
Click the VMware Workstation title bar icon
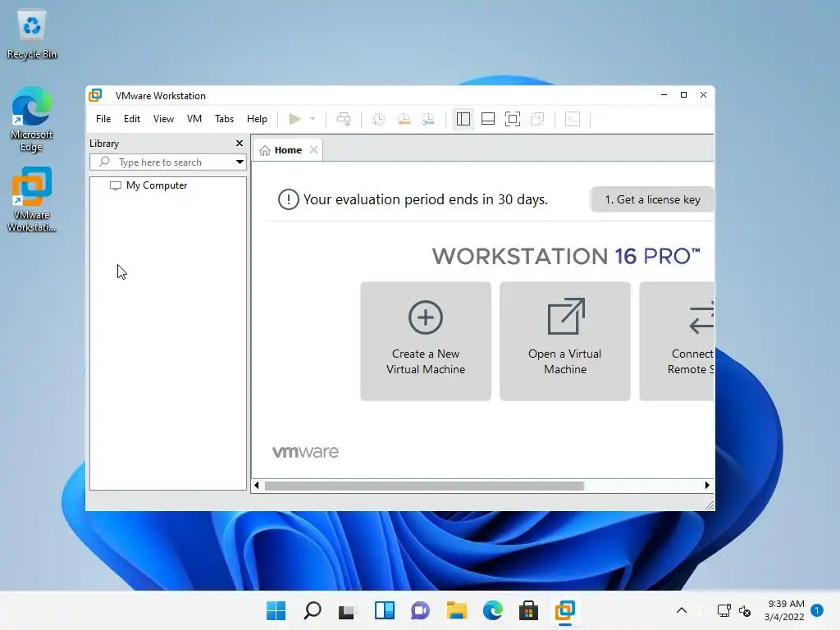click(95, 95)
